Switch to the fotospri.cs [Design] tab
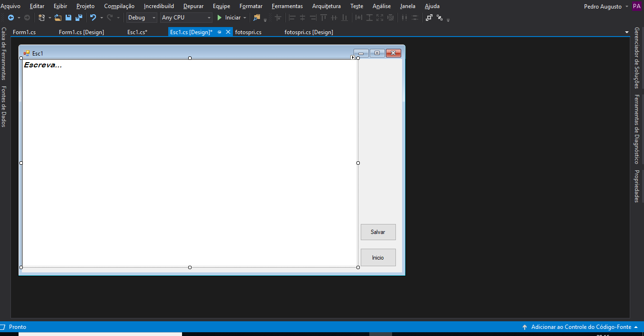644x336 pixels. [x=308, y=32]
